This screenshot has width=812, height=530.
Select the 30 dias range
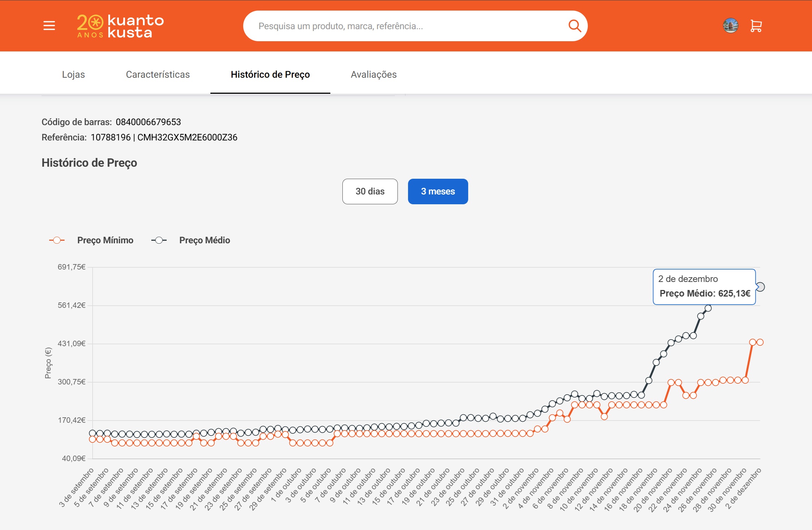pyautogui.click(x=370, y=192)
